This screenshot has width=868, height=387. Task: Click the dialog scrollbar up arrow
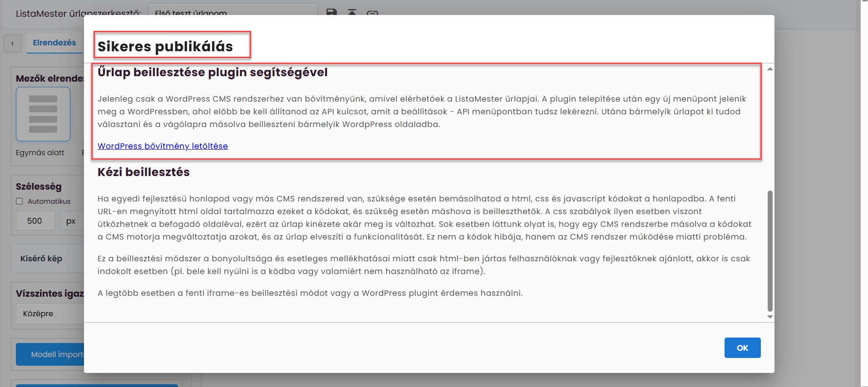pos(770,69)
